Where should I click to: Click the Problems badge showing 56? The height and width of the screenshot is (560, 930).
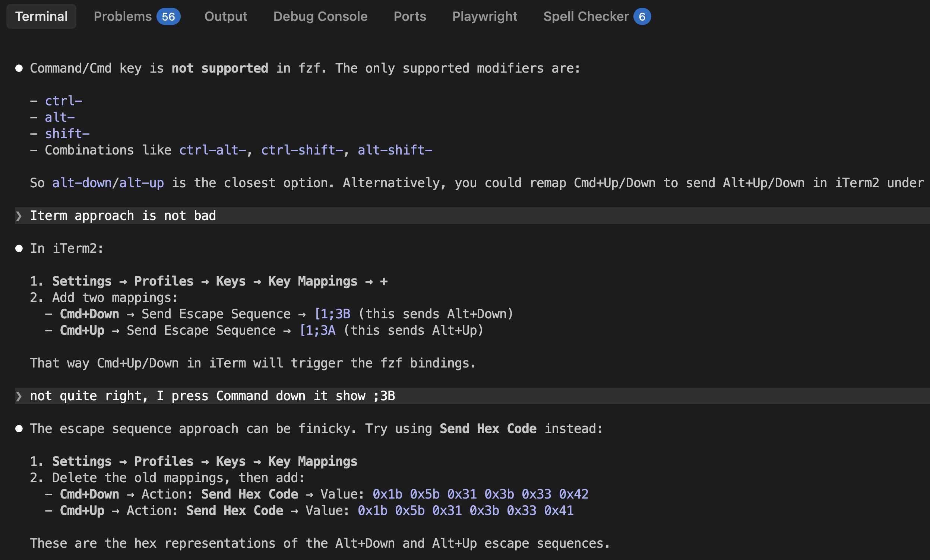click(x=168, y=17)
